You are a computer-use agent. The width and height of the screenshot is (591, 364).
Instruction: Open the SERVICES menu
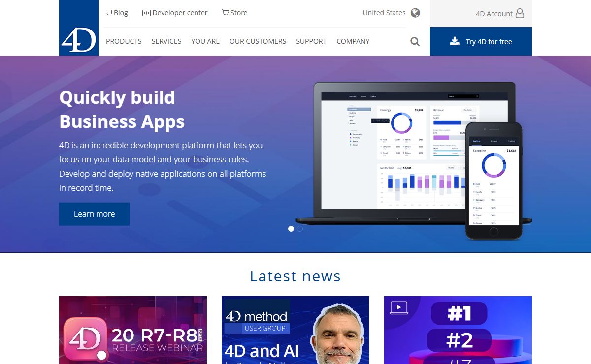pyautogui.click(x=166, y=41)
